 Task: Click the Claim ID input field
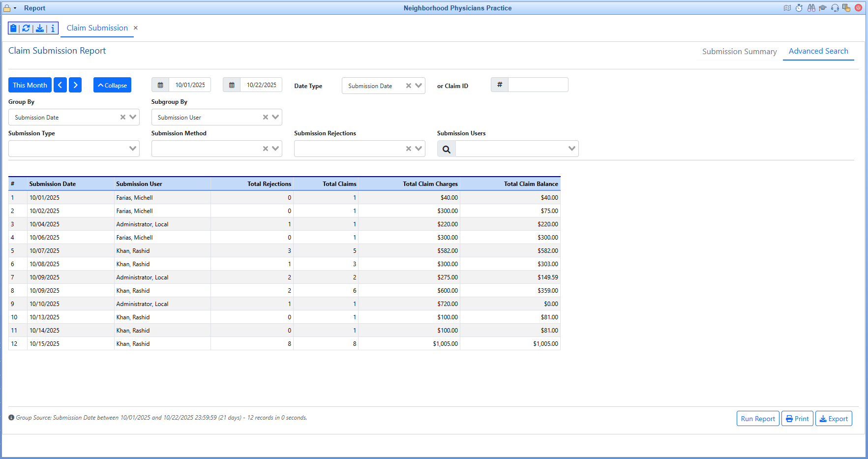(x=538, y=85)
